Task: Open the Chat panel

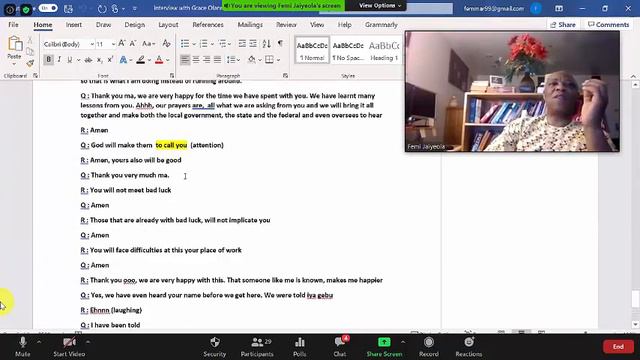Action: tap(340, 347)
